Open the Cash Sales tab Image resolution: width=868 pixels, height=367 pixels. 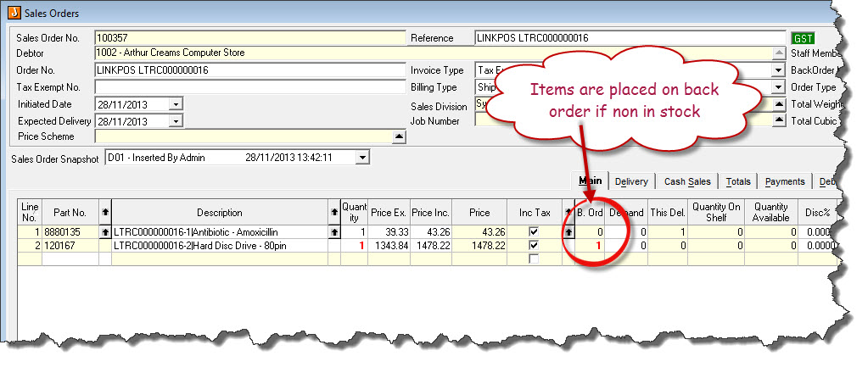pyautogui.click(x=687, y=181)
